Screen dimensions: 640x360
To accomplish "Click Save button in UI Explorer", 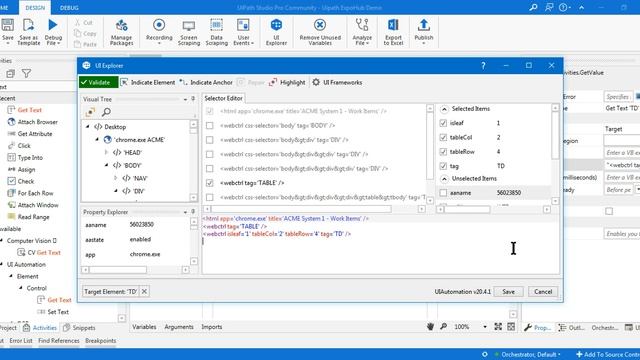I will (x=508, y=291).
